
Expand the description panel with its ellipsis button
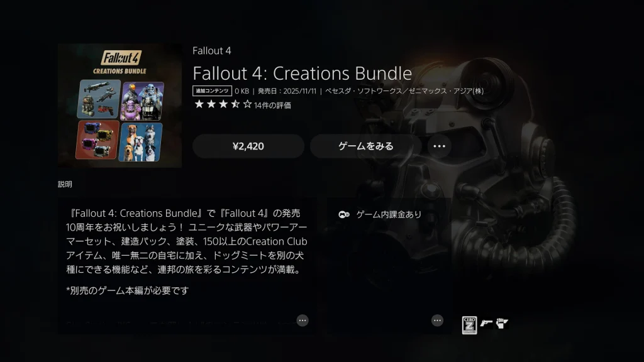click(x=303, y=321)
